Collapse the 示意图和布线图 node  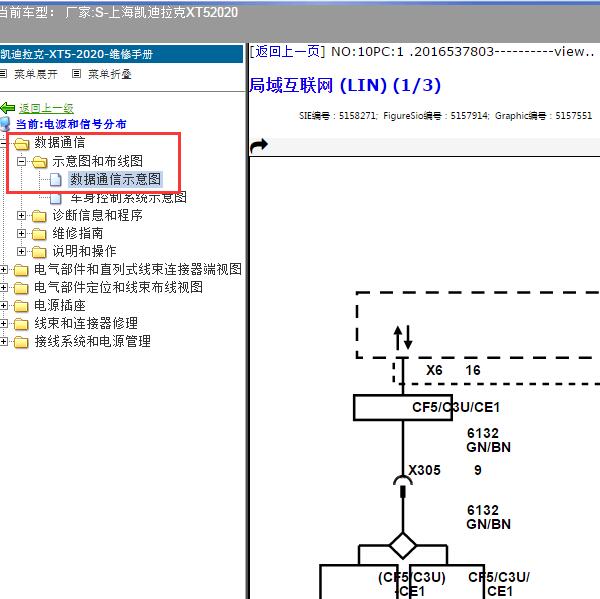point(21,162)
